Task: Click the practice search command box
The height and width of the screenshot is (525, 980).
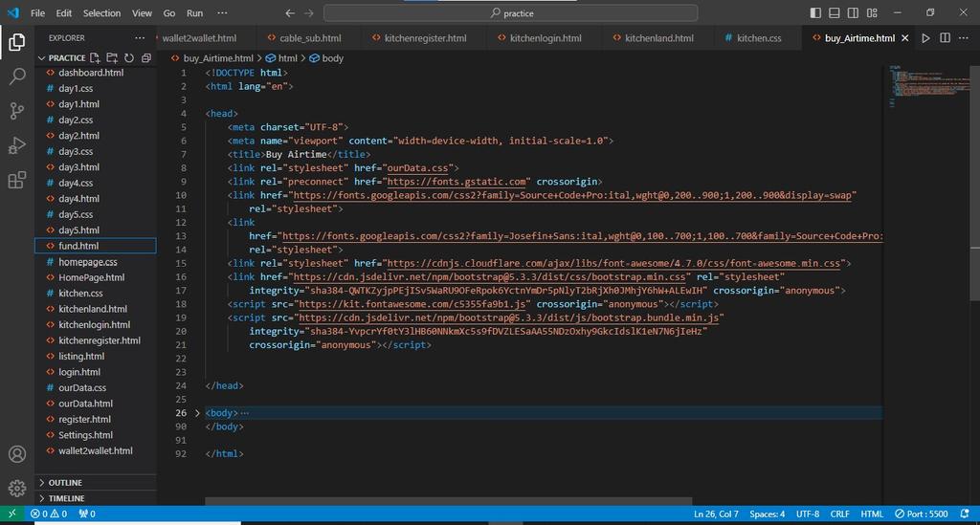Action: [511, 13]
